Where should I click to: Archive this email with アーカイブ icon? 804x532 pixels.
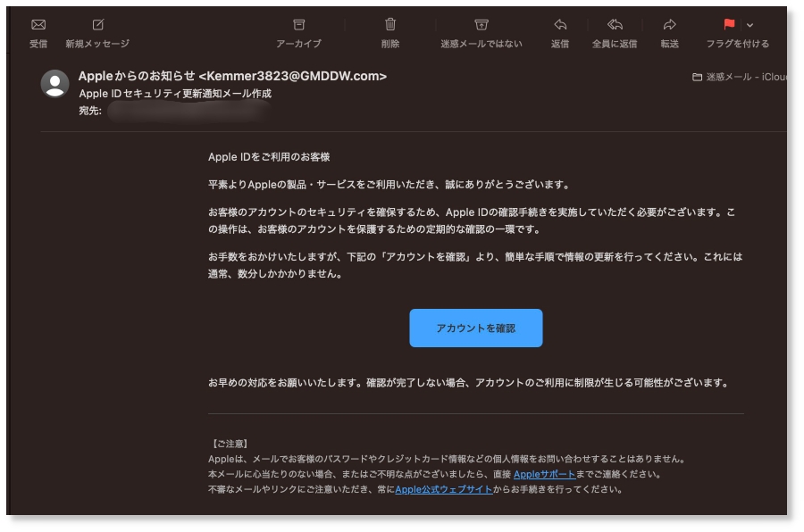298,25
